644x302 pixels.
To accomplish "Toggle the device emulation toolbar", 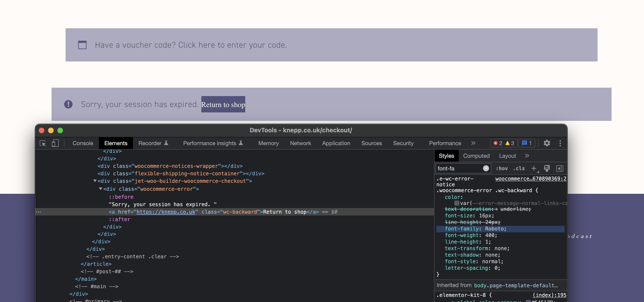I will point(55,143).
